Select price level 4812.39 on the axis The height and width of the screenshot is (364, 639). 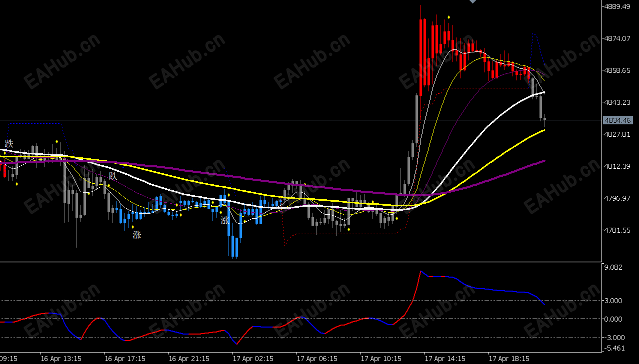coord(618,166)
